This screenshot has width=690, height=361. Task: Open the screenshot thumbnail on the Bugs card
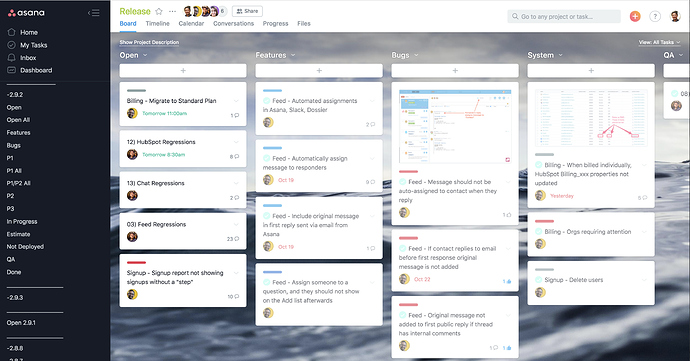click(x=455, y=126)
